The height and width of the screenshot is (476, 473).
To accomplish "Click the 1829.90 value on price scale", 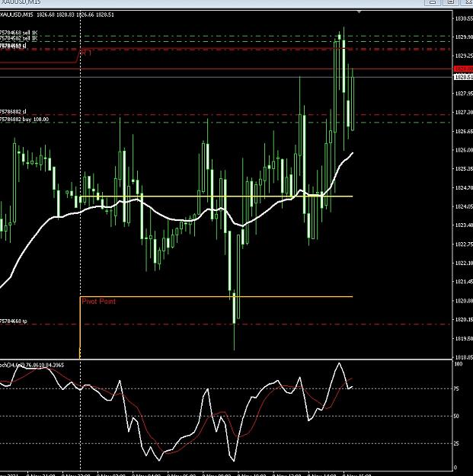I will pos(464,37).
